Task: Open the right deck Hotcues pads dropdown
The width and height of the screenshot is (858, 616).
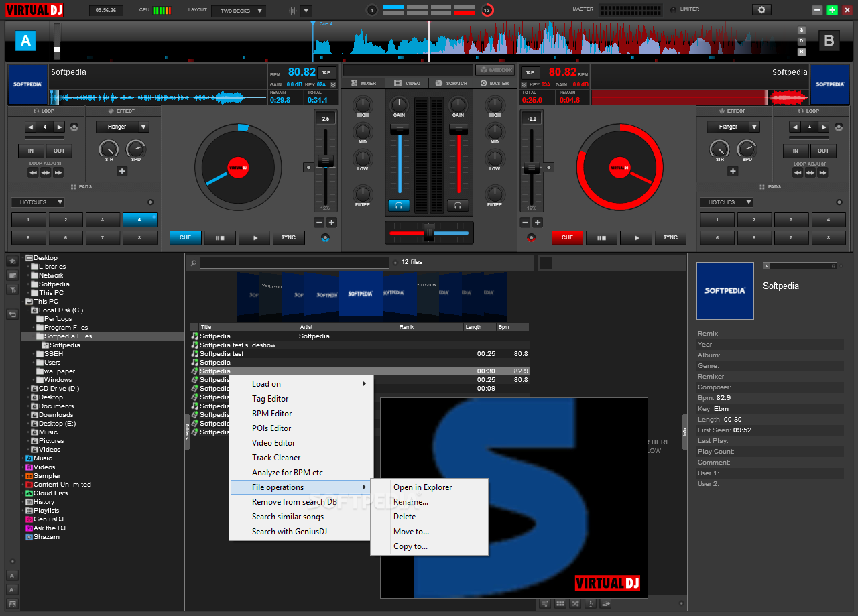Action: [x=727, y=202]
